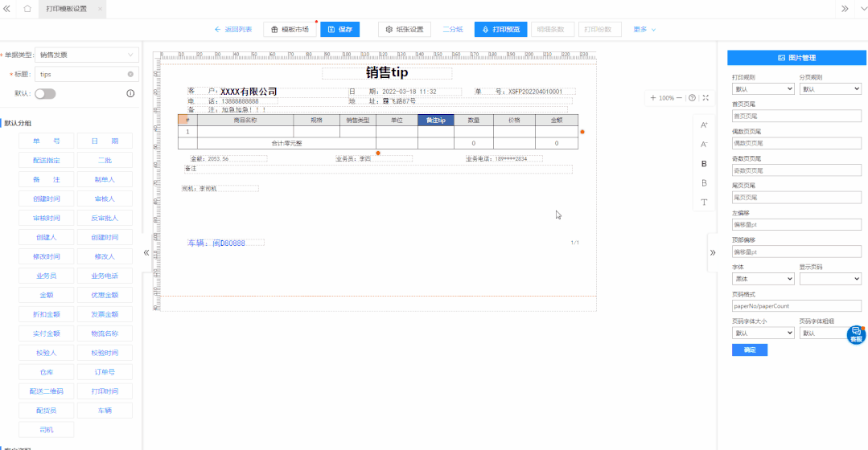
Task: Open the 单据类型 销售发票 dropdown
Action: tap(87, 55)
